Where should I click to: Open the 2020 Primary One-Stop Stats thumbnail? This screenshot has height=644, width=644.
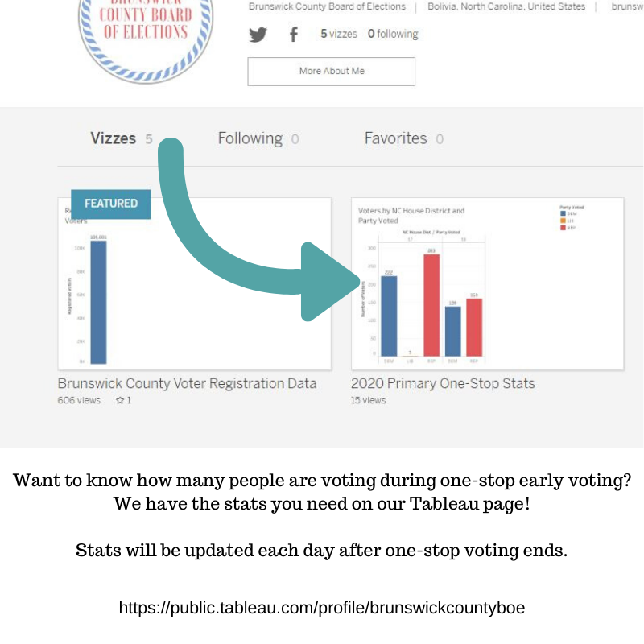pos(488,284)
